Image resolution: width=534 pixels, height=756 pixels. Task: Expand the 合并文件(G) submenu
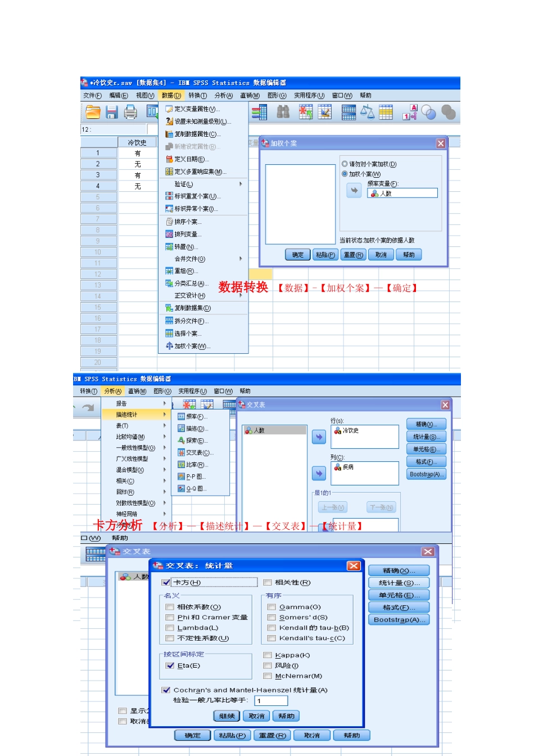point(203,259)
